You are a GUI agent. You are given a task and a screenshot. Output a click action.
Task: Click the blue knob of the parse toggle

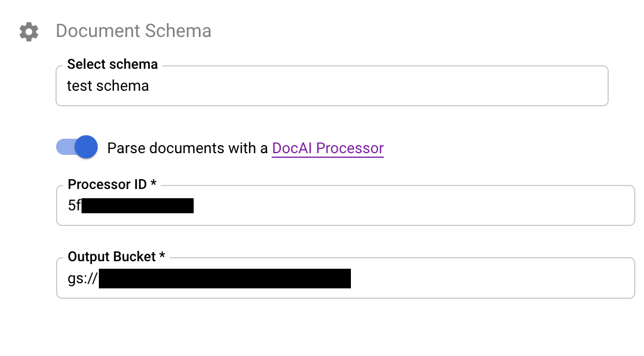pos(86,147)
